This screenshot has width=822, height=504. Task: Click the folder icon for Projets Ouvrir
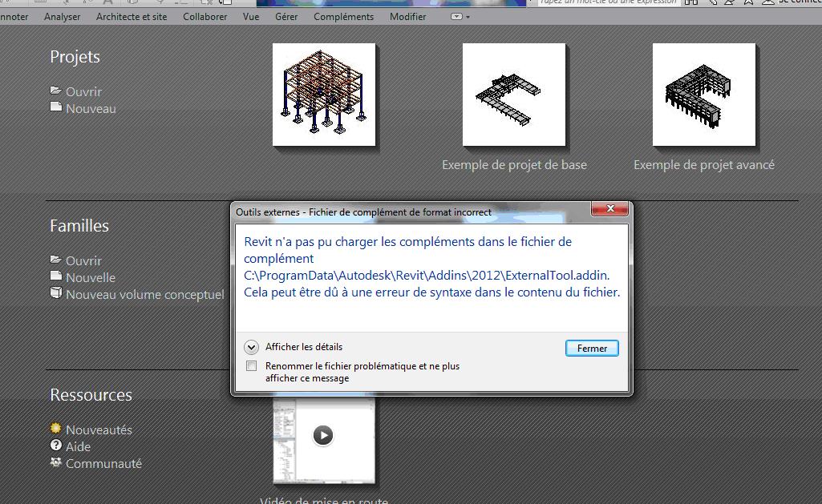tap(56, 91)
